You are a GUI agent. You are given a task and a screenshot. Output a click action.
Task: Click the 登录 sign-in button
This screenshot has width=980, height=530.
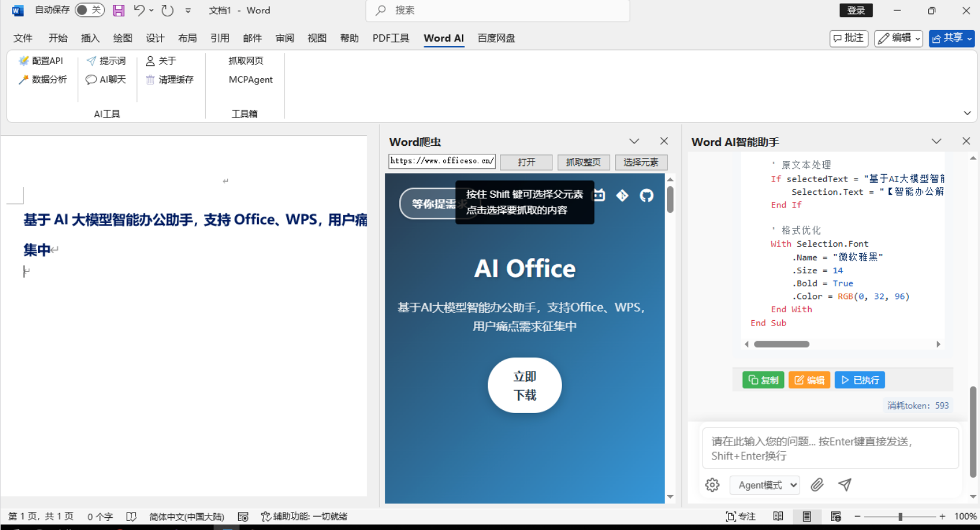pyautogui.click(x=856, y=10)
